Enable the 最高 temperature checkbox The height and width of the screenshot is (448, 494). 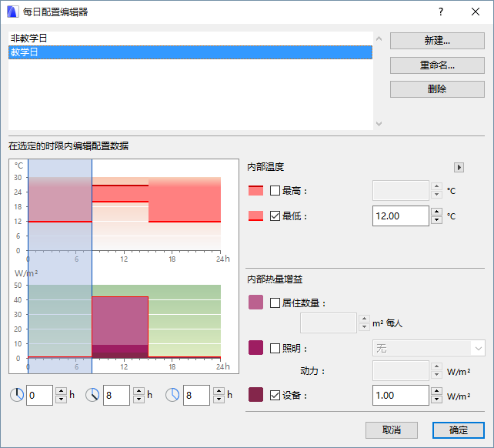(x=275, y=190)
